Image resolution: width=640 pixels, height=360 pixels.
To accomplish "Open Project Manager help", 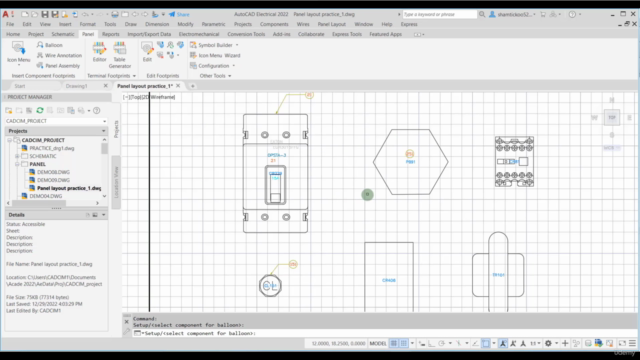I will 97,110.
